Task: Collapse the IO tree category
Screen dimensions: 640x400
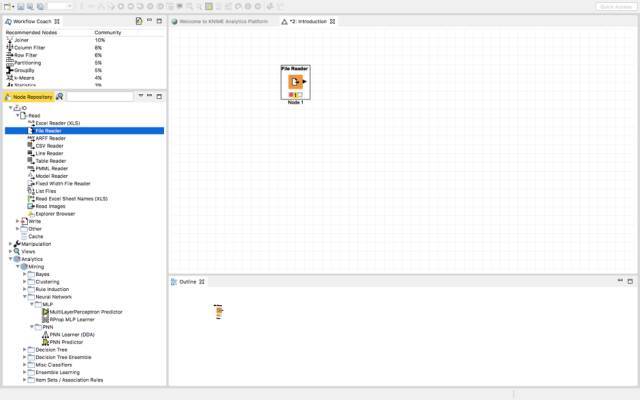Action: click(11, 108)
